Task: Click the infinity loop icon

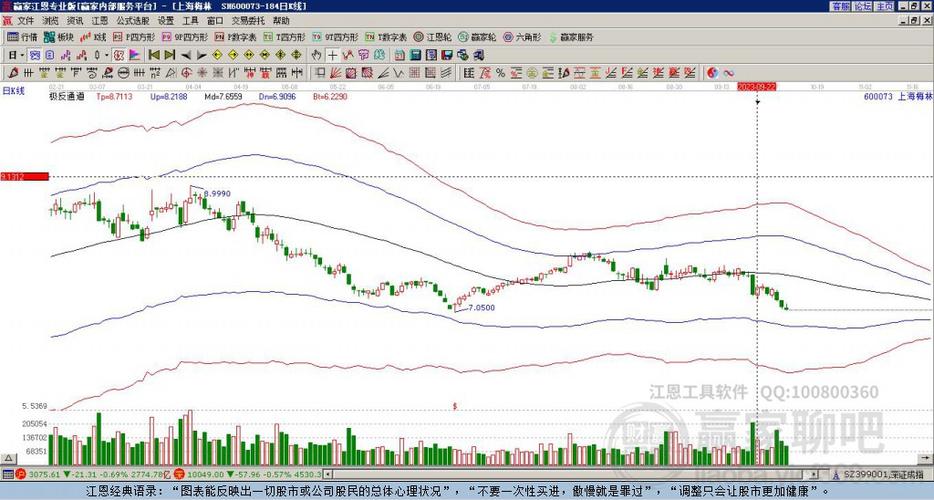Action: [728, 73]
